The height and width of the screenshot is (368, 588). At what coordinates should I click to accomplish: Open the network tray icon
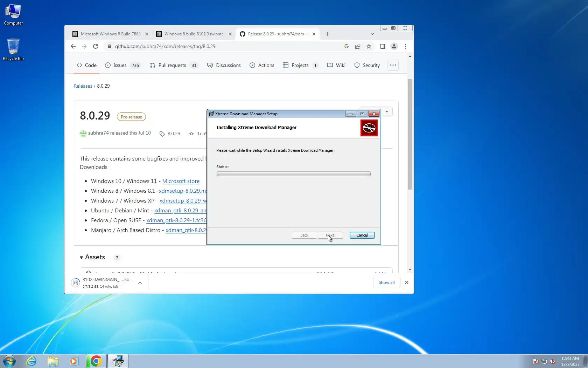click(544, 361)
